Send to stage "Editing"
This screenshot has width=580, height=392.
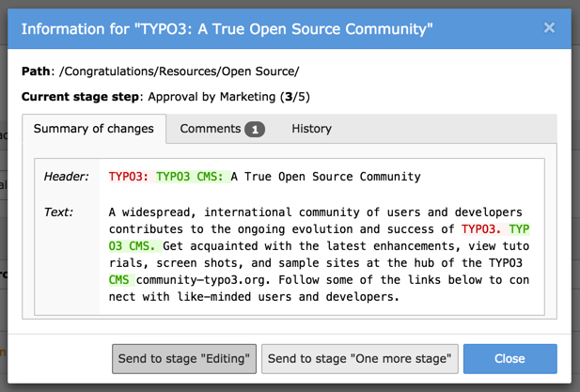tap(184, 358)
